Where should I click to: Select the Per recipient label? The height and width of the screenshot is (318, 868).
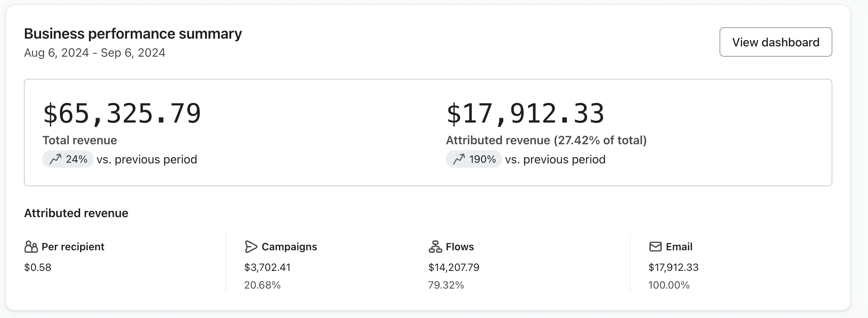tap(73, 247)
